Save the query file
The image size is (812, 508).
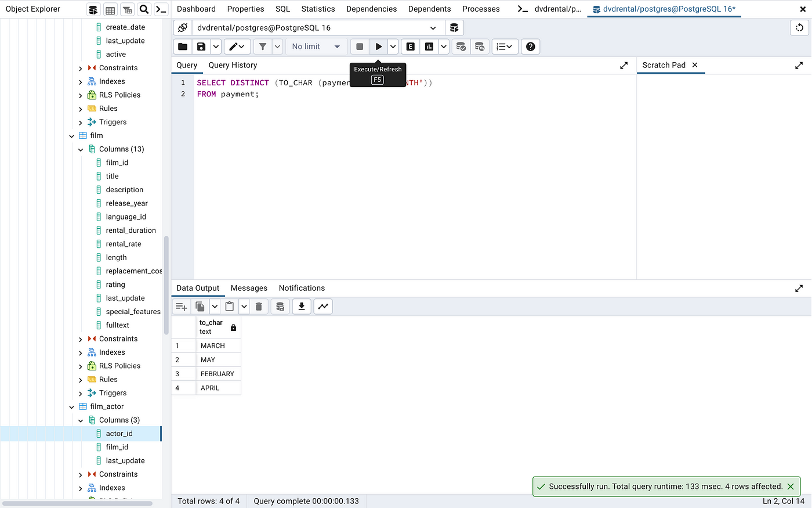tap(201, 46)
